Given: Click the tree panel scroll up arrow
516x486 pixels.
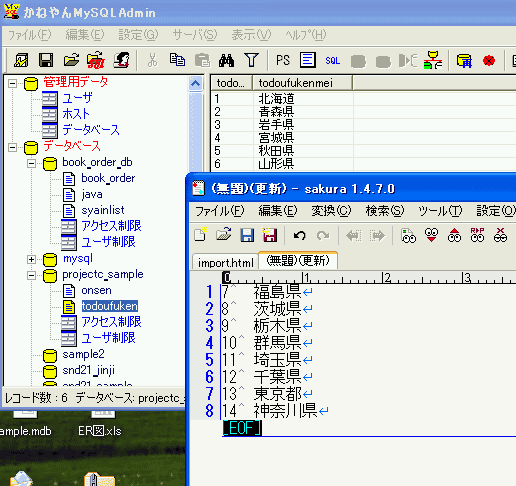Looking at the screenshot, I should [196, 83].
